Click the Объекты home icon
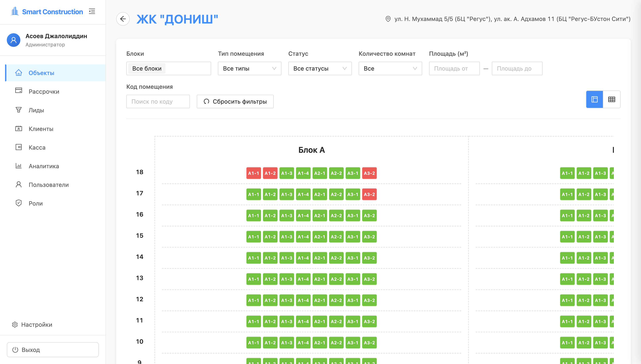This screenshot has width=641, height=364. coord(18,73)
